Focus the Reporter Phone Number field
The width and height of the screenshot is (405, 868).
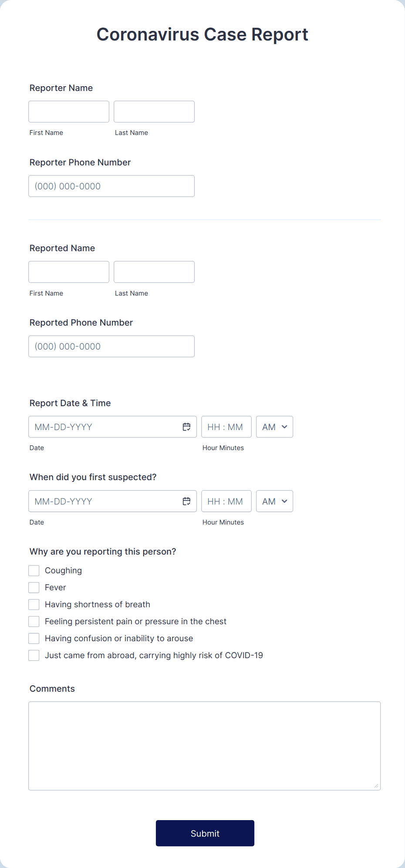(x=111, y=186)
